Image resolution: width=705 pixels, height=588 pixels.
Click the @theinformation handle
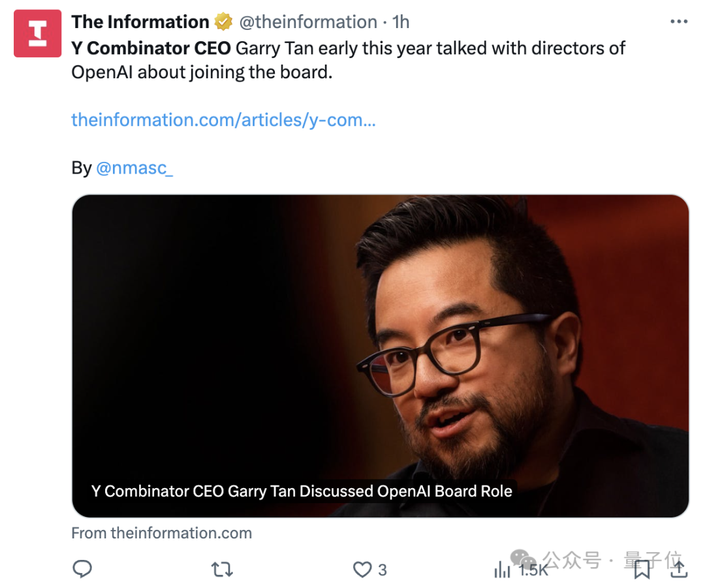point(308,22)
